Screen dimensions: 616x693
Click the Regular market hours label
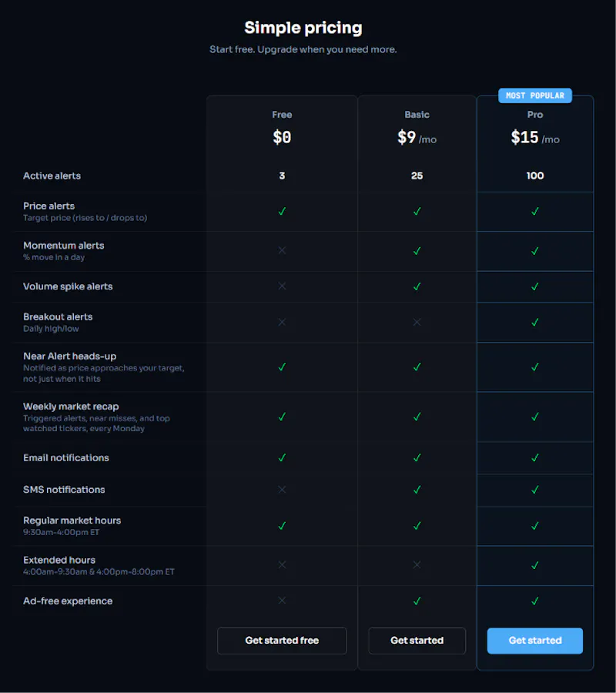(x=72, y=521)
